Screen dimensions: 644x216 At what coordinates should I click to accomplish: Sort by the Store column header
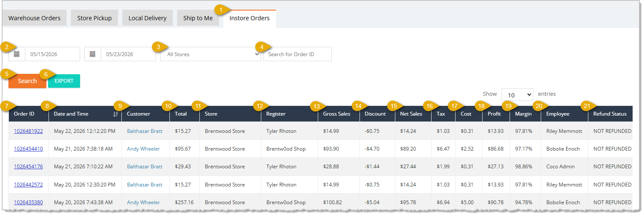pos(231,114)
